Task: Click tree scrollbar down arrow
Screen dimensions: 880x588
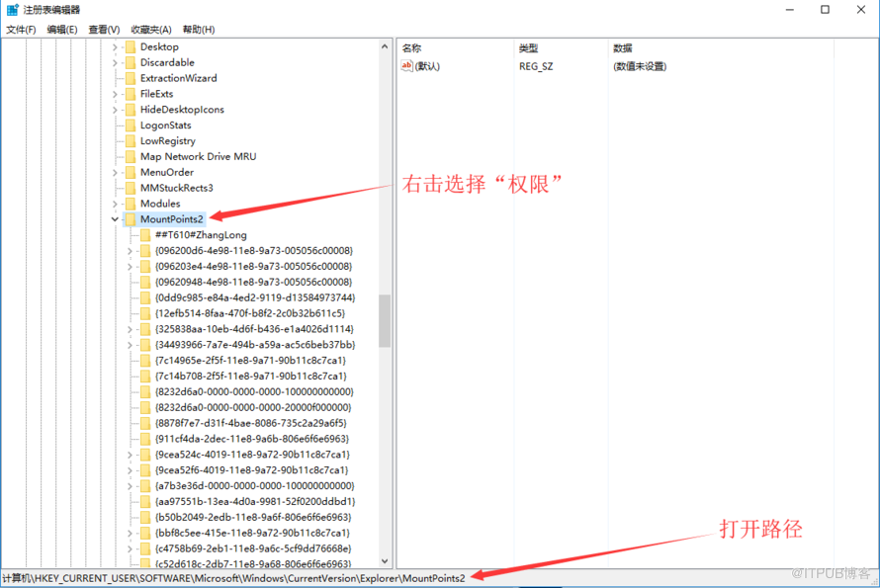Action: [x=385, y=561]
